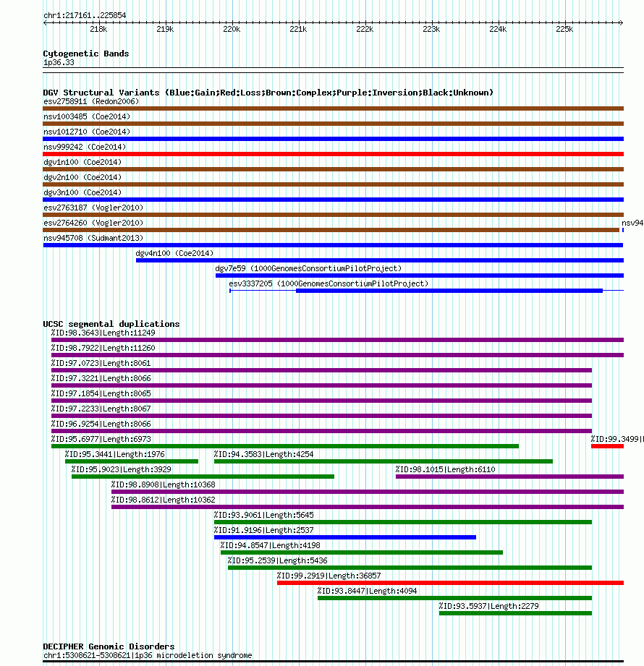
Task: Select the 1p36.33 band label
Action: [59, 62]
